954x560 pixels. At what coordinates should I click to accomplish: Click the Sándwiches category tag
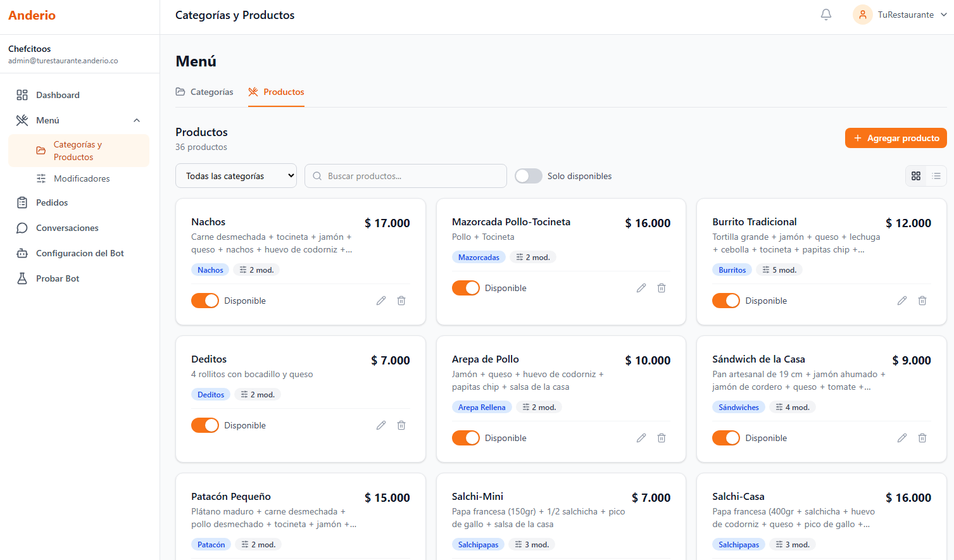click(x=739, y=408)
